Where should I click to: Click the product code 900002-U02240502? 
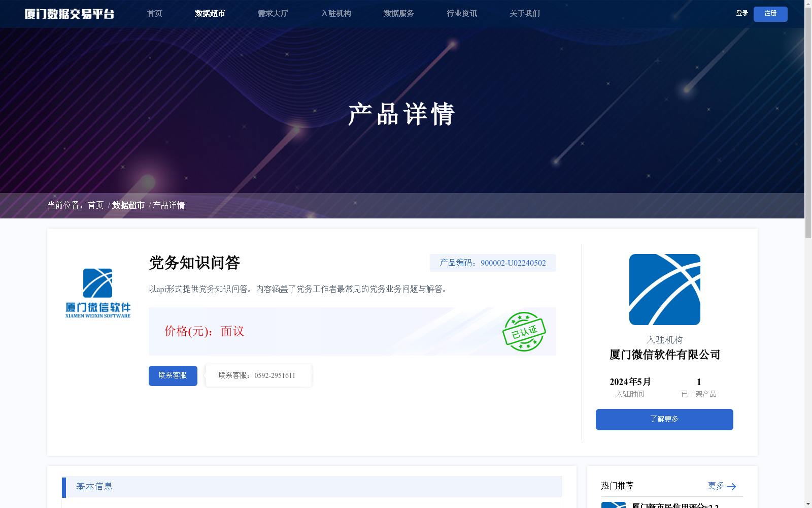click(x=513, y=263)
